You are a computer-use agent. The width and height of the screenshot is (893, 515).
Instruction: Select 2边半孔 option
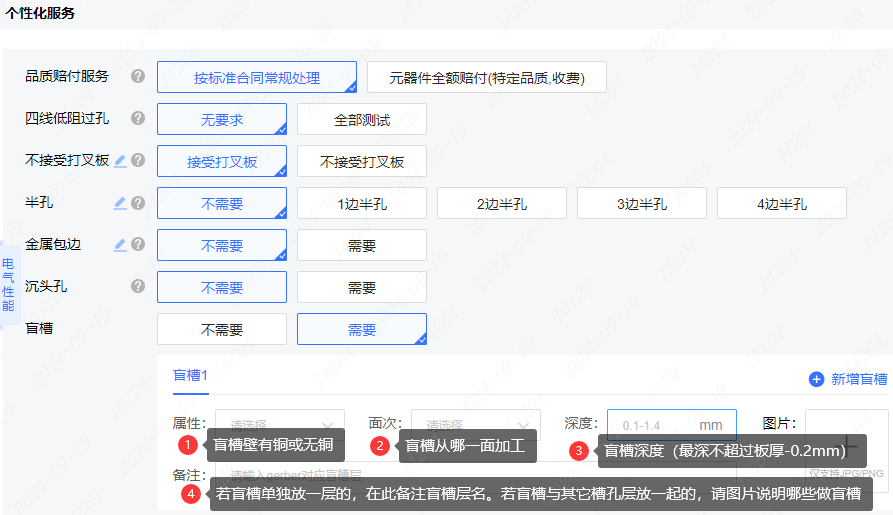[x=501, y=203]
